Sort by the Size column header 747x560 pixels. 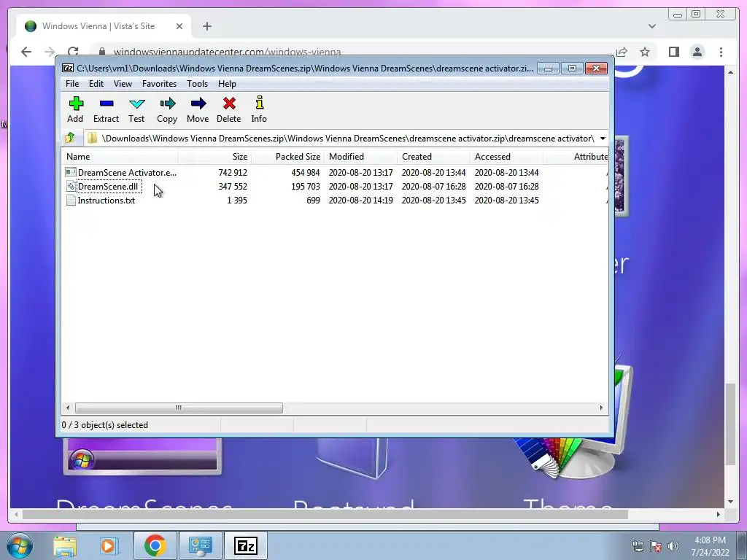tap(215, 157)
